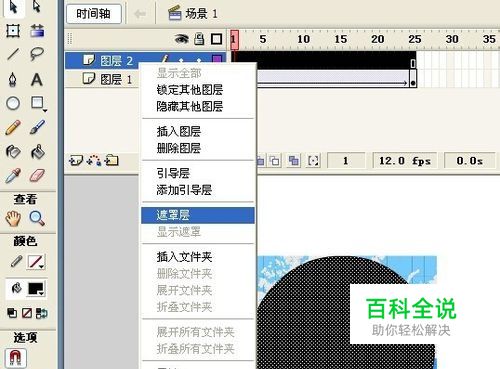
Task: Click the Insert Layer Folder icon
Action: tap(111, 161)
